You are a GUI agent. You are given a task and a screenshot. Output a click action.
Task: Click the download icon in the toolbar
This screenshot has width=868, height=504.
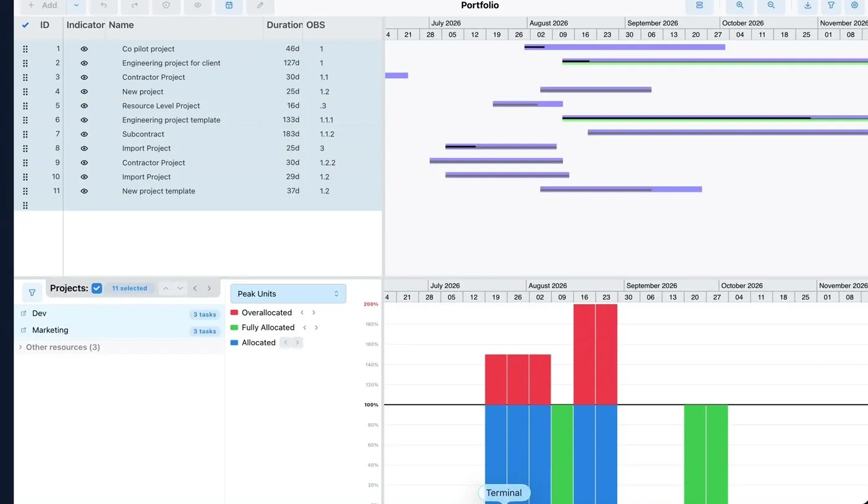coord(808,6)
